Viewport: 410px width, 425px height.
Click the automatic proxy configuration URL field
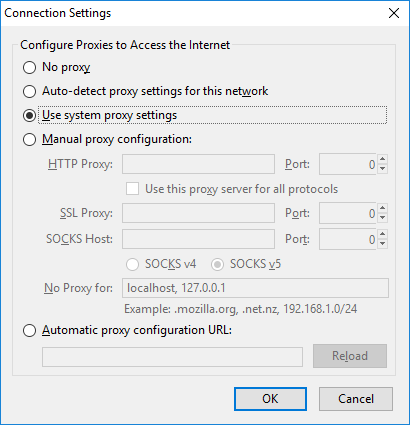[x=172, y=357]
